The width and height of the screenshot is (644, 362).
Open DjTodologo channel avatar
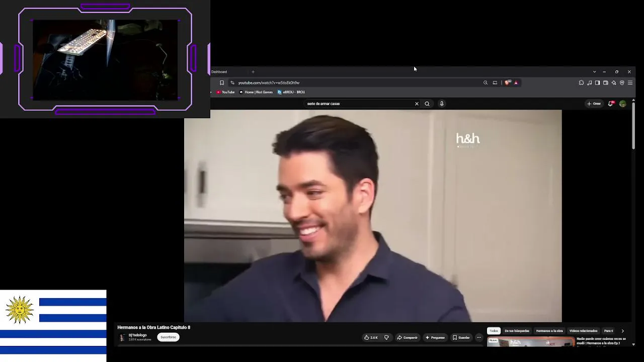pos(122,337)
